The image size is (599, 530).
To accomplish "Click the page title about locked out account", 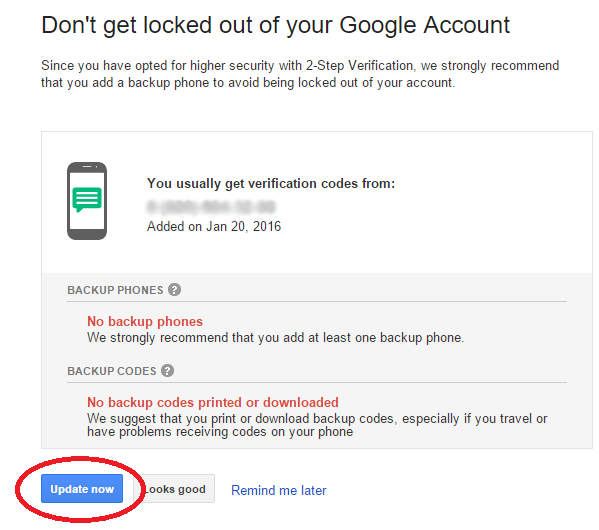I will point(275,25).
